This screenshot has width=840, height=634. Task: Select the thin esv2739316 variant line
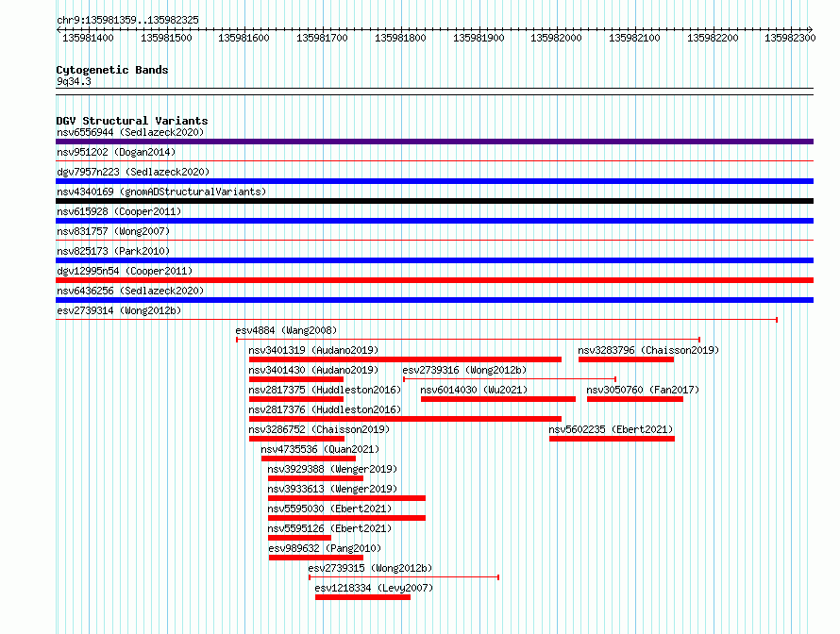pyautogui.click(x=510, y=379)
